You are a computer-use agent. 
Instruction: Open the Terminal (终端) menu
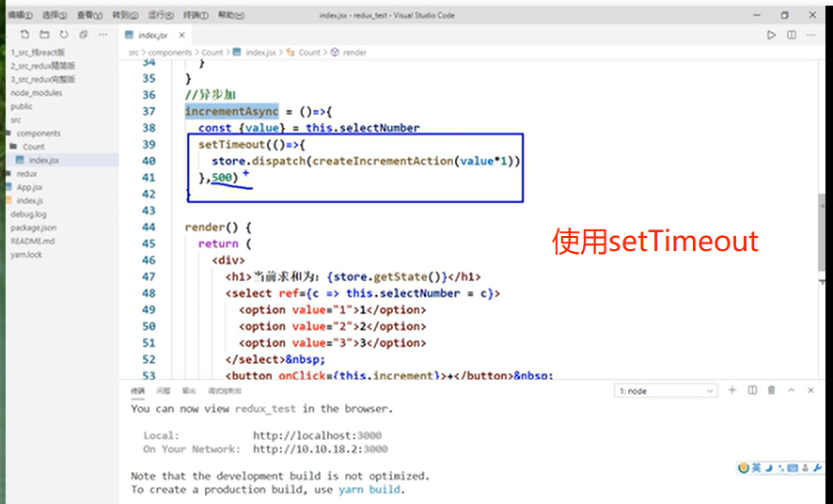tap(196, 15)
